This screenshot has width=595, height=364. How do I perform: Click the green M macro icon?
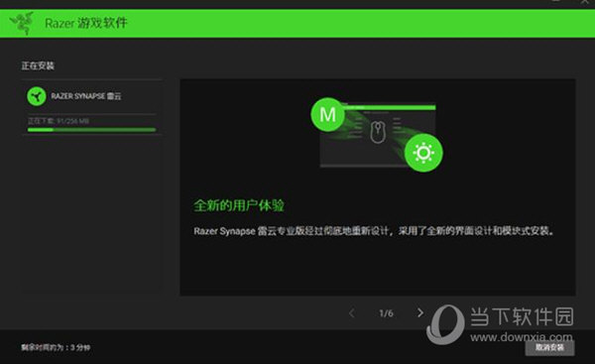click(x=328, y=114)
